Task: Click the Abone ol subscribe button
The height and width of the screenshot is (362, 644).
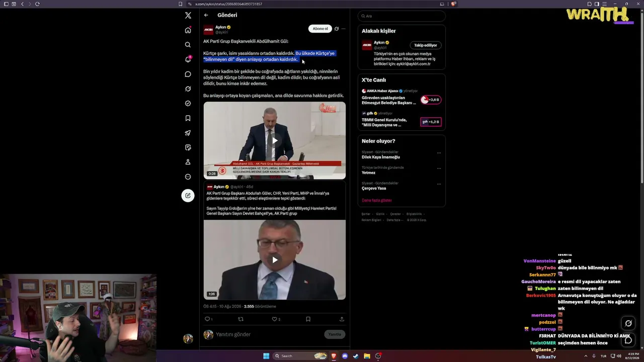Action: (320, 29)
